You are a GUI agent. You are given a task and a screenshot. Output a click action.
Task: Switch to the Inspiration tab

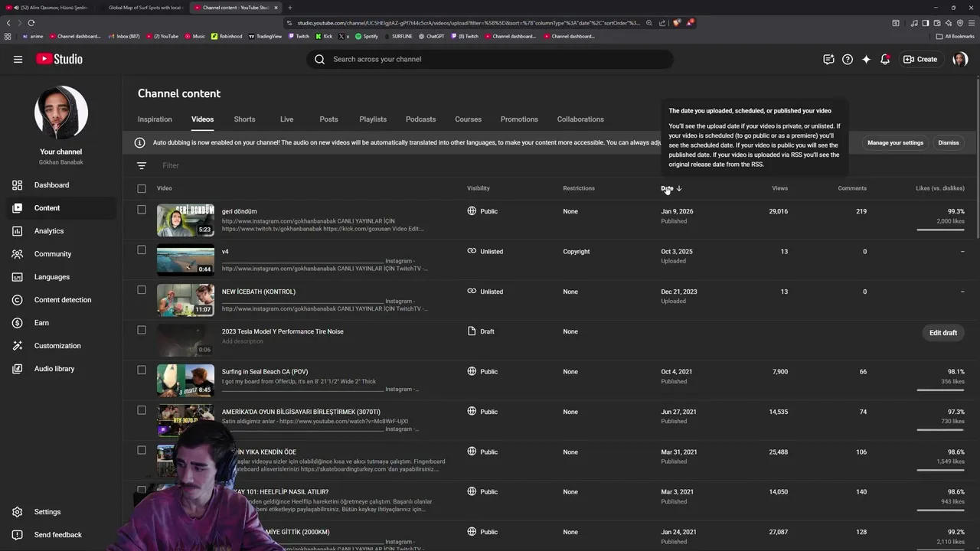tap(155, 119)
